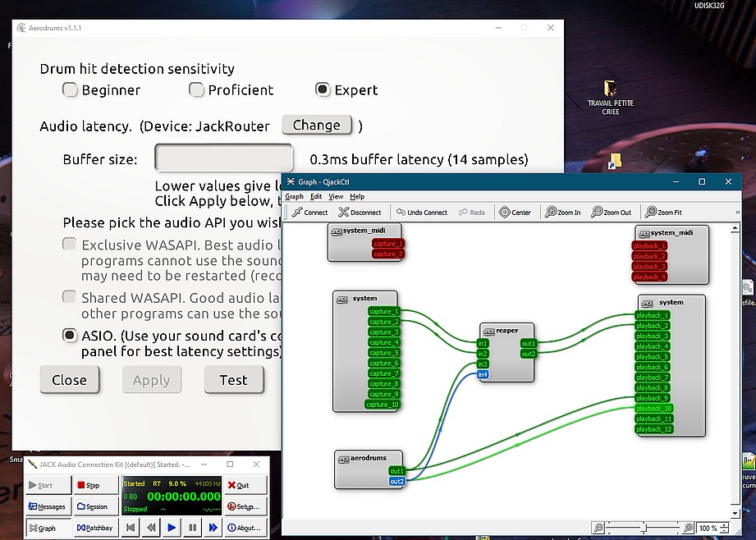Viewport: 756px width, 540px height.
Task: Open About in JACK Connection Kit
Action: pyautogui.click(x=246, y=528)
